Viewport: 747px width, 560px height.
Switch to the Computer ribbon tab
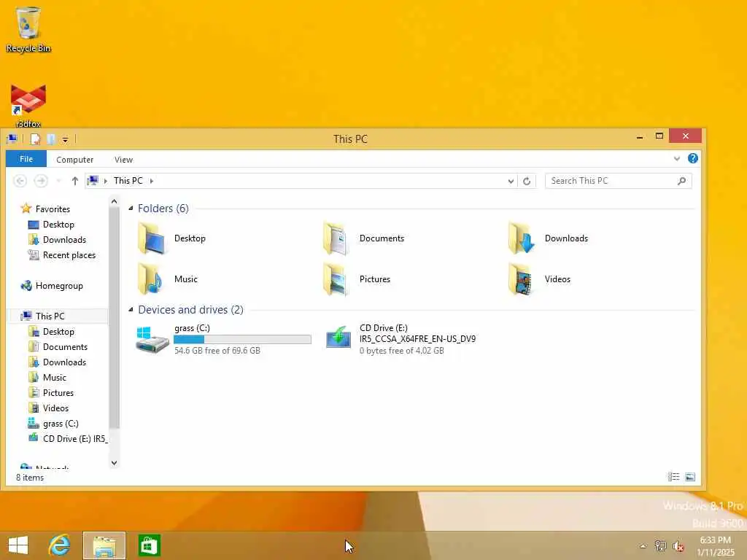coord(75,160)
